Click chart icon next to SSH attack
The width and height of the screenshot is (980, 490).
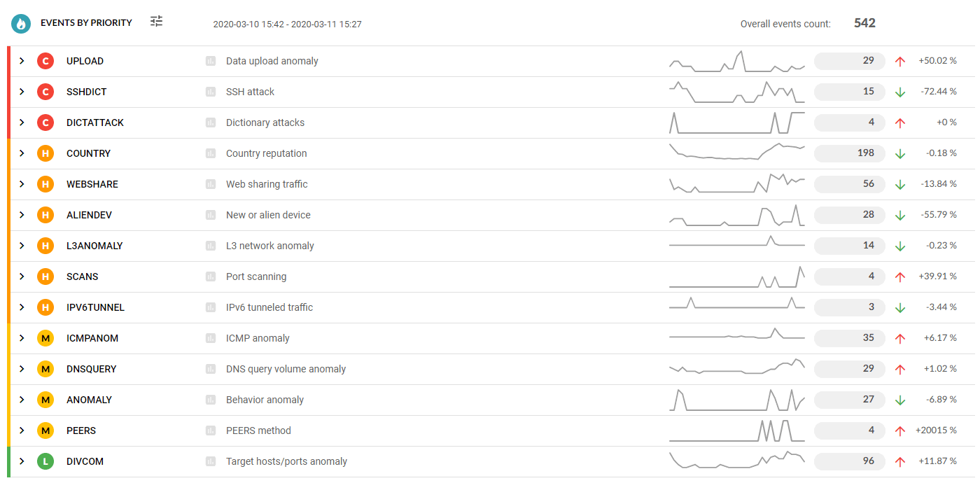point(211,92)
